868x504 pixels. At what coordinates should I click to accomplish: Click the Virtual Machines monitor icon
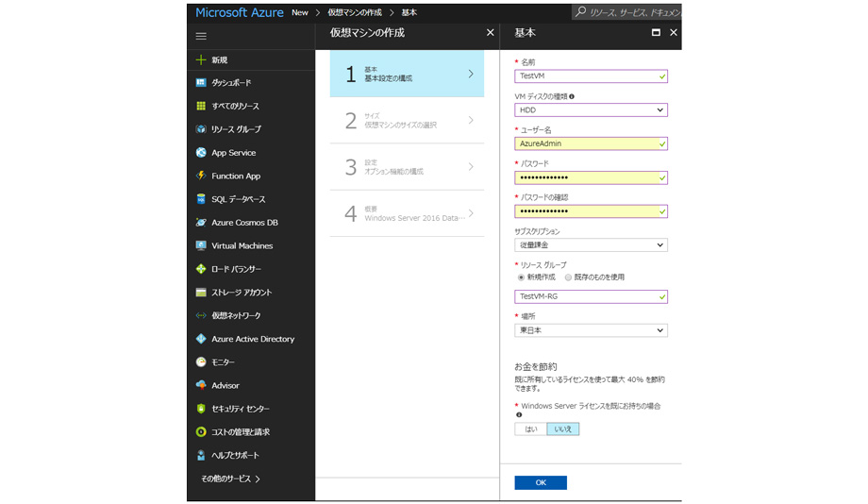pos(201,245)
